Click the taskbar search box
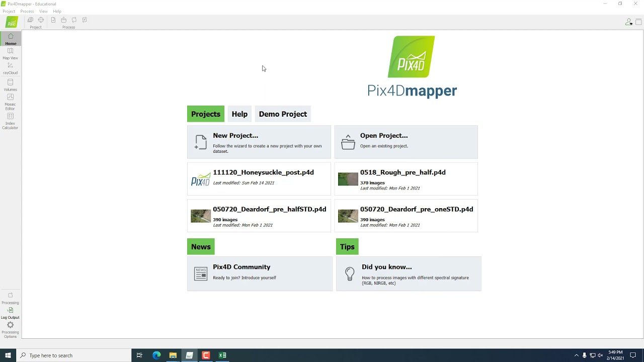The image size is (644, 362). click(74, 355)
